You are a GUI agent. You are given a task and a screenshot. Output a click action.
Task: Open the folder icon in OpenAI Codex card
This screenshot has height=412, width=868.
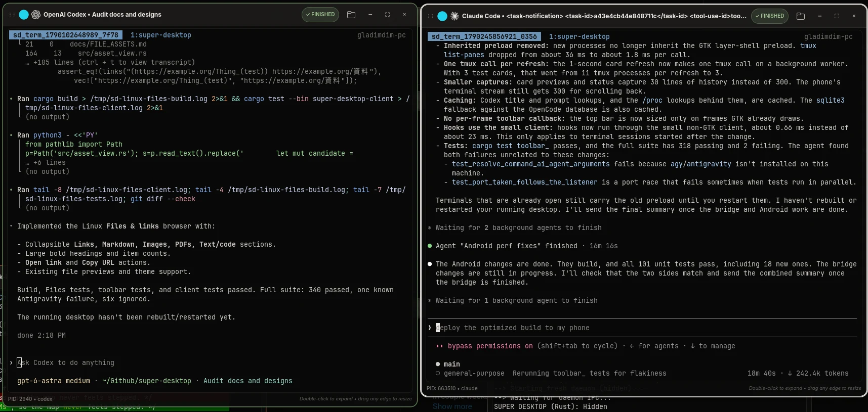click(351, 15)
